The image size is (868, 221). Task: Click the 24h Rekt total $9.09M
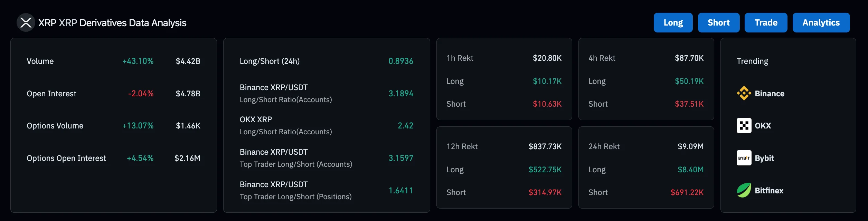click(x=690, y=146)
